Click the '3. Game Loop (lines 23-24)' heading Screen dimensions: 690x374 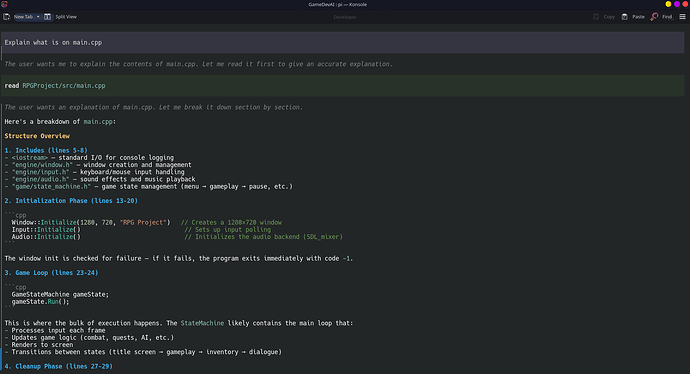pos(51,273)
